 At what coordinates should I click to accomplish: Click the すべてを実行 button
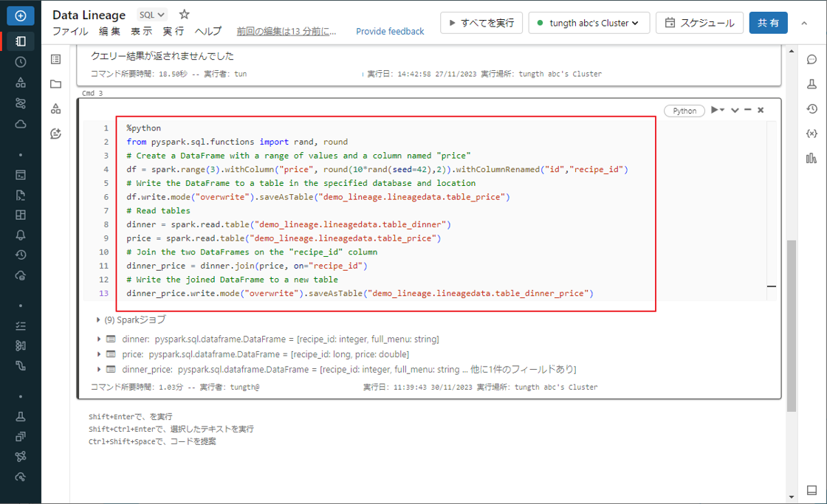(481, 23)
